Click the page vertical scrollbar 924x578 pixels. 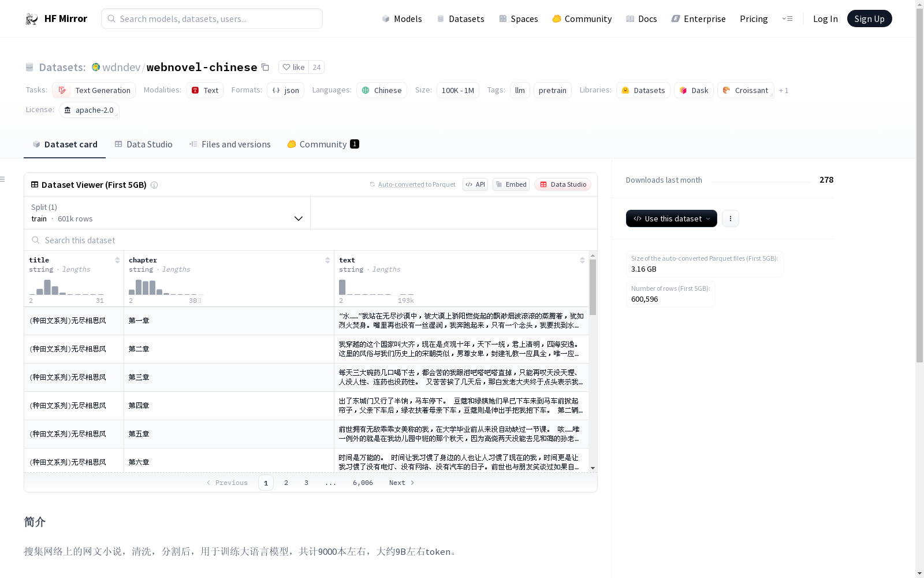point(919,185)
